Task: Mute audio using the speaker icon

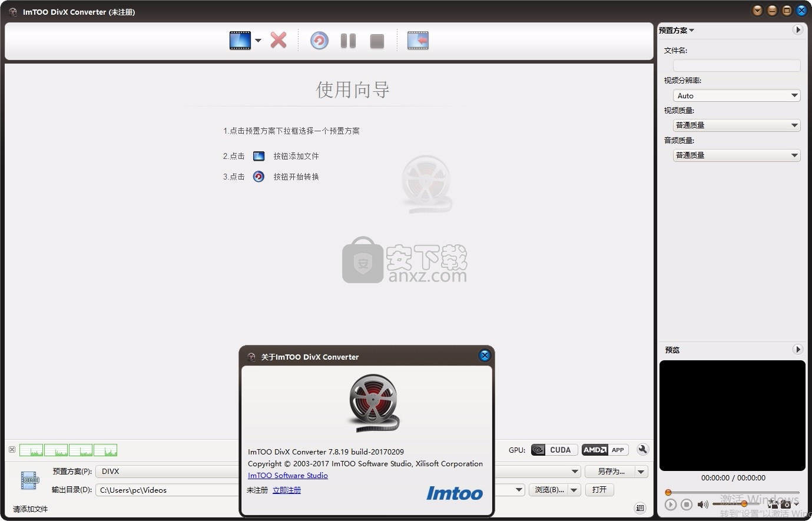Action: click(702, 505)
